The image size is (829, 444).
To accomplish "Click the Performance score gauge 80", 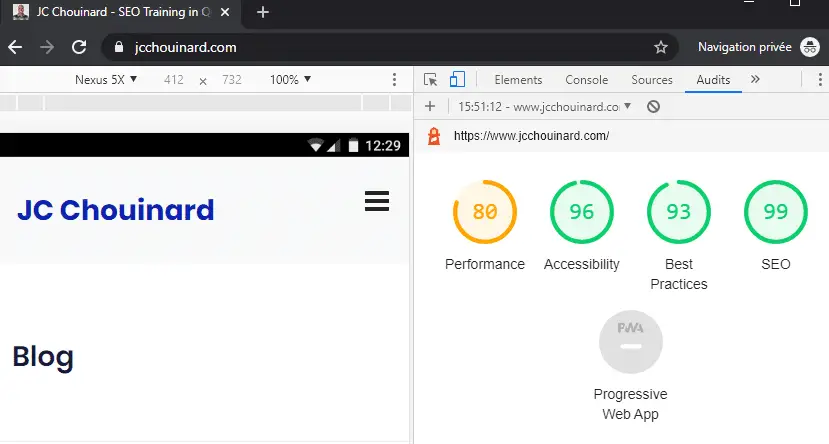I will (x=485, y=212).
